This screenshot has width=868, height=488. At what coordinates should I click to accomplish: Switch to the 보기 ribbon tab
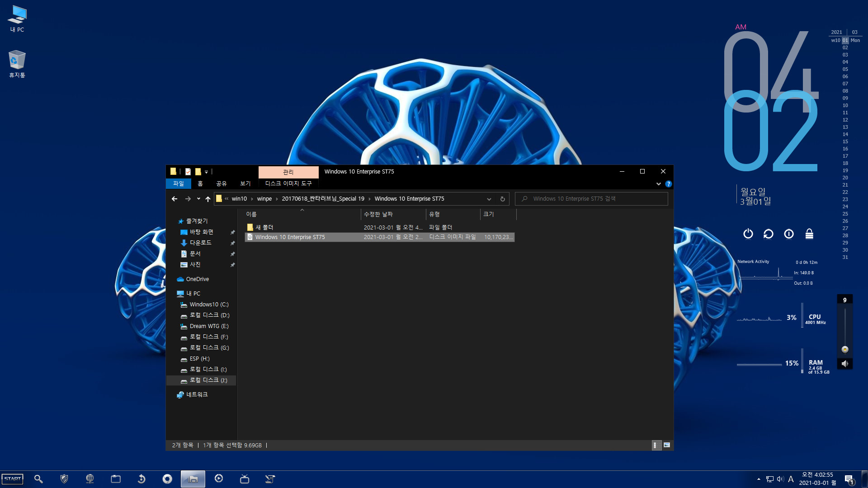coord(245,183)
